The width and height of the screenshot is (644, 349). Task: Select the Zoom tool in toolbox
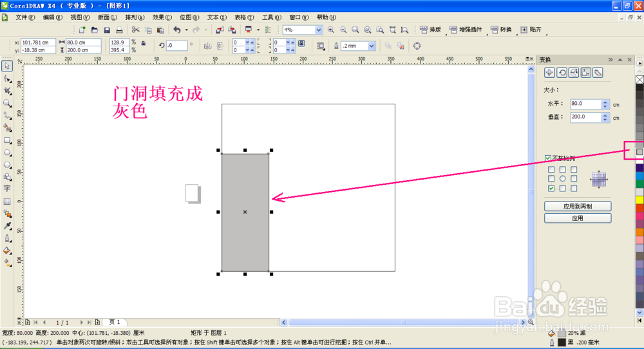pos(7,103)
